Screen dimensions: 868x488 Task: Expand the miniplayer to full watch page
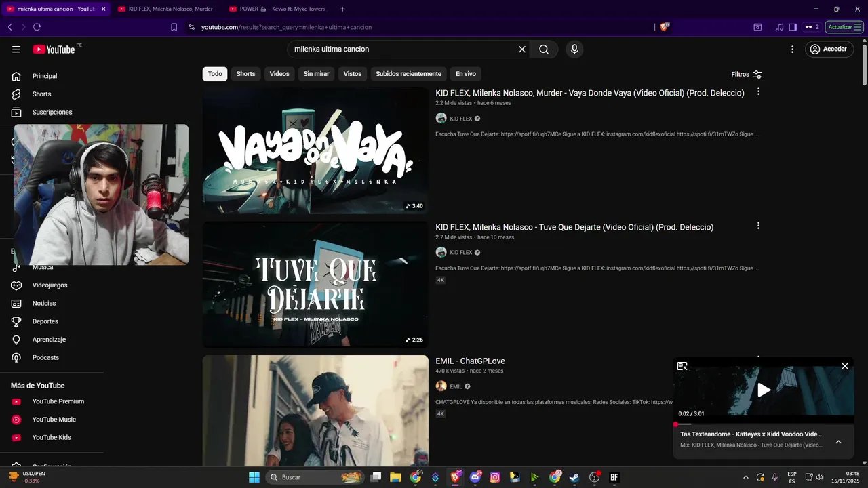click(x=682, y=366)
